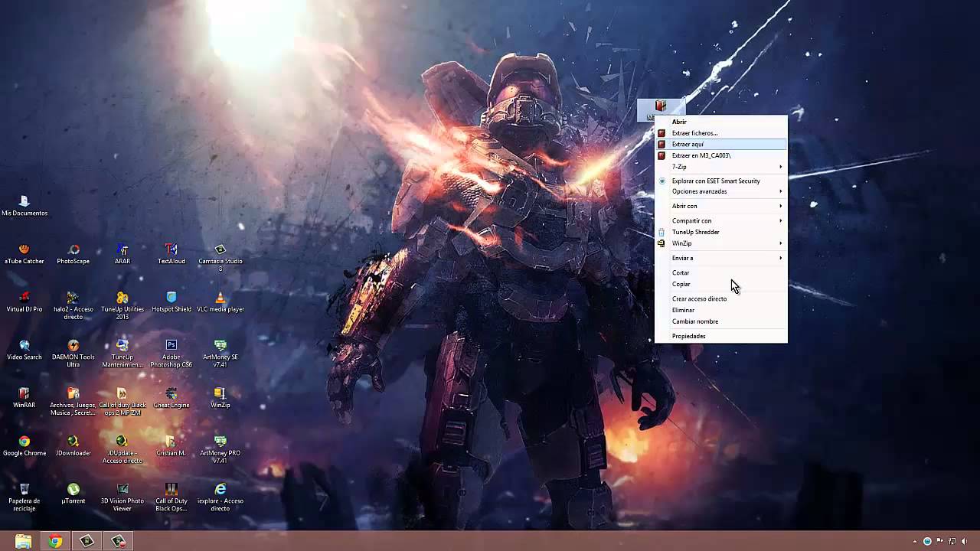
Task: Choose Crear acceso directo option
Action: coord(720,298)
